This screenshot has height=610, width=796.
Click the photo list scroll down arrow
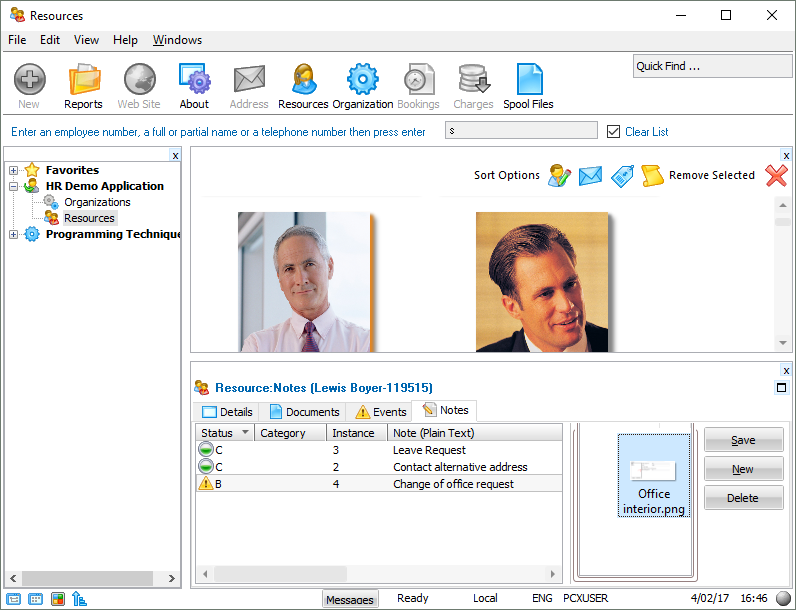[783, 343]
